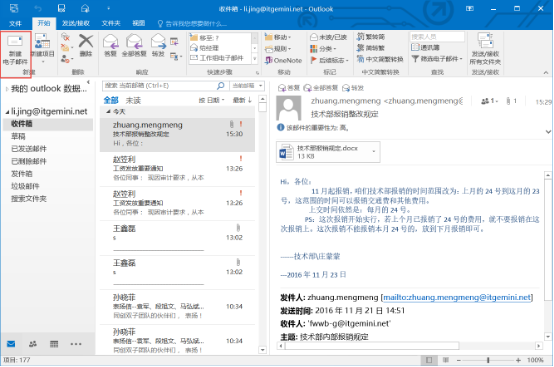Viewport: 554px width, 367px height.
Task: Open People view in bottom navigation bar
Action: coord(33,344)
